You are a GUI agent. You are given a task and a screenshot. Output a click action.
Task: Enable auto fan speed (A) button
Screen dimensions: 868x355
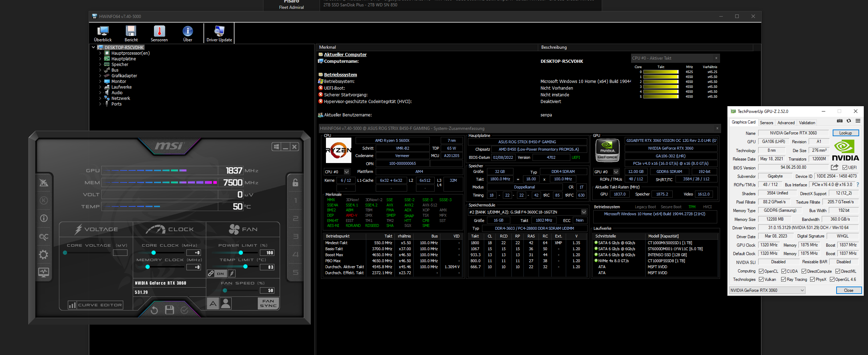(213, 303)
